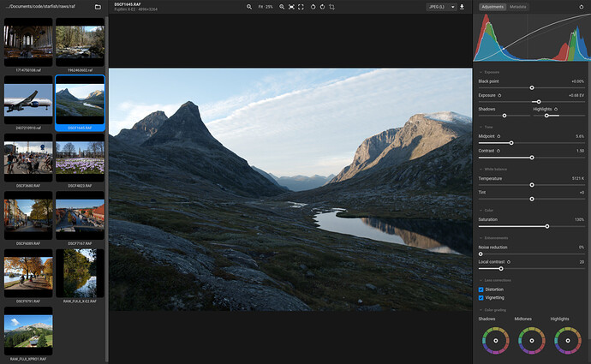Click the Midtones color grading wheel
This screenshot has height=364, width=591.
pyautogui.click(x=532, y=341)
